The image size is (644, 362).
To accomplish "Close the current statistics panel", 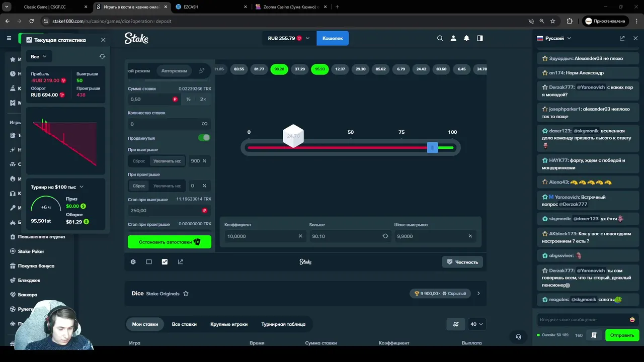I will (x=103, y=40).
